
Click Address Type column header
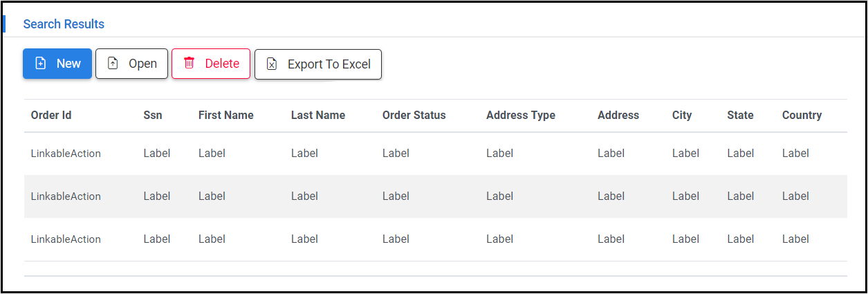coord(520,116)
